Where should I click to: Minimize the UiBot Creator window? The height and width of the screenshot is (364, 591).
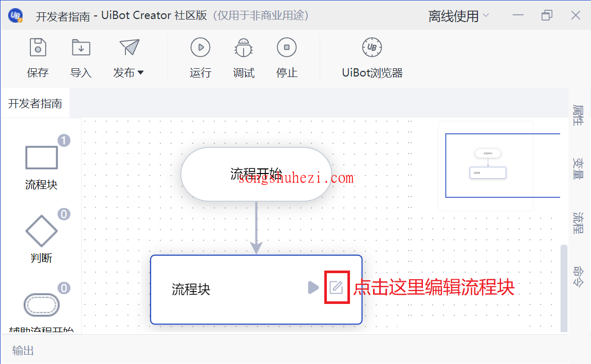tap(518, 15)
